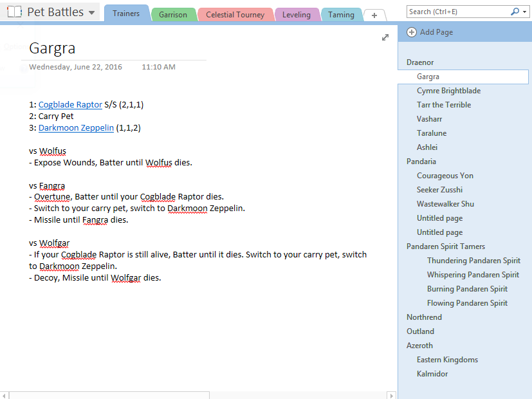
Task: Click the Gargra page title
Action: pyautogui.click(x=52, y=48)
